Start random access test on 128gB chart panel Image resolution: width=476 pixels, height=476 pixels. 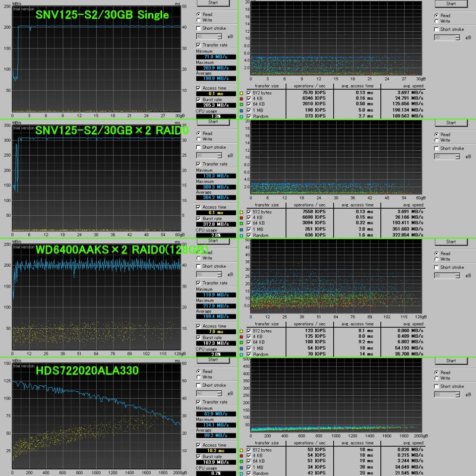(x=451, y=241)
